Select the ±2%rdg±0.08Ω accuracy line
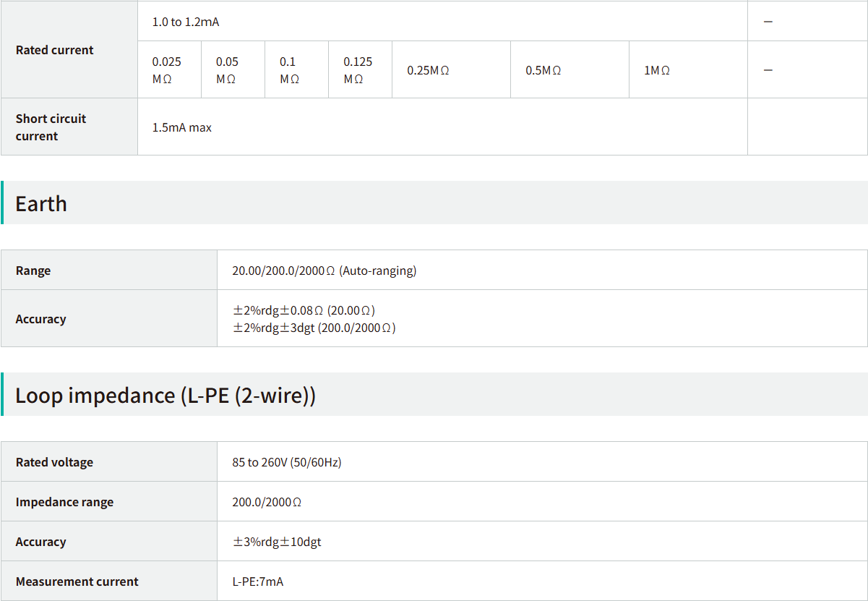This screenshot has width=868, height=601. click(304, 310)
